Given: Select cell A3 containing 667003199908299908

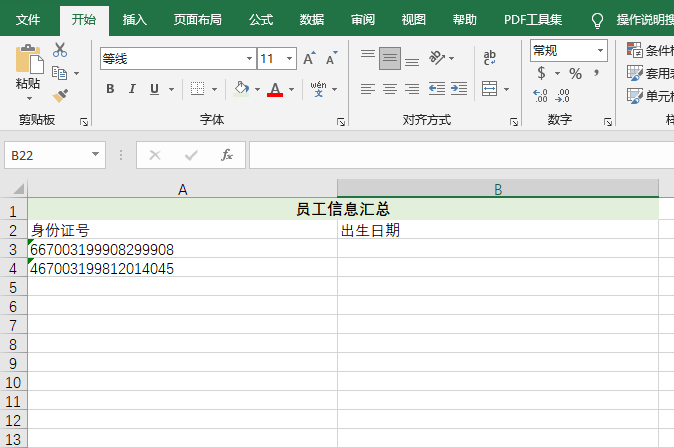Looking at the screenshot, I should pos(182,249).
